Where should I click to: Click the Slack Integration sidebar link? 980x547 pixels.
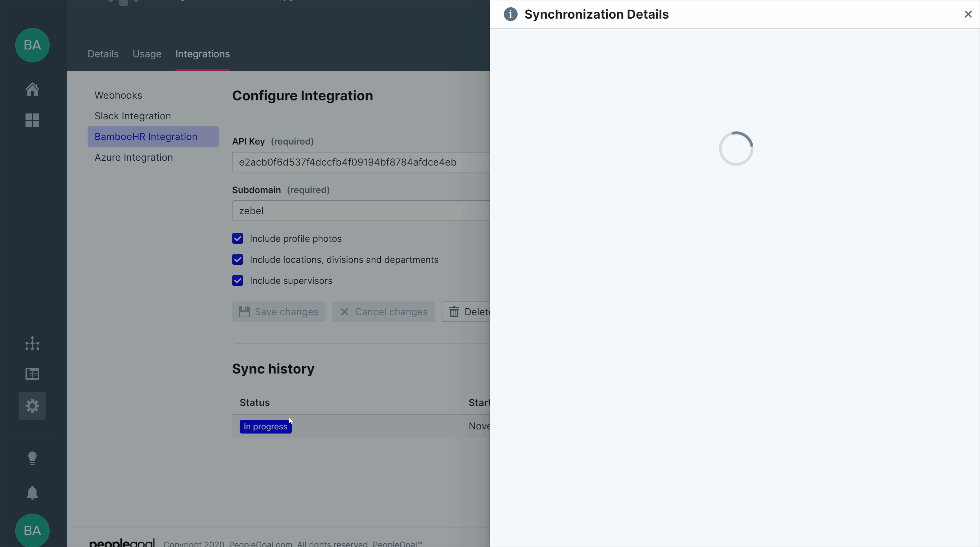(x=132, y=116)
